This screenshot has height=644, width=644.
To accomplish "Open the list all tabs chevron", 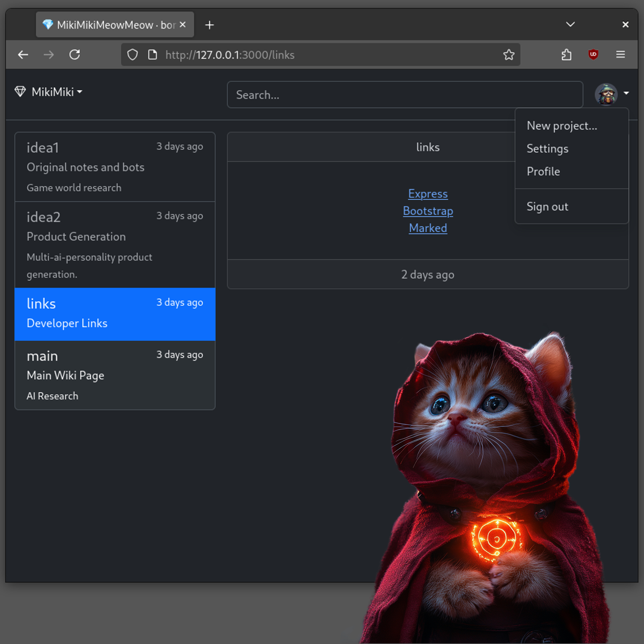I will pos(570,25).
